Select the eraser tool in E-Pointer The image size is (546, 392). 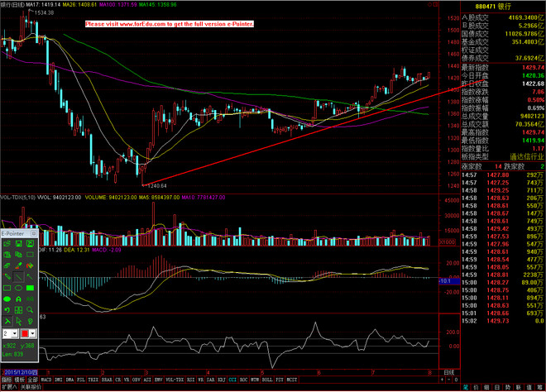pos(7,265)
